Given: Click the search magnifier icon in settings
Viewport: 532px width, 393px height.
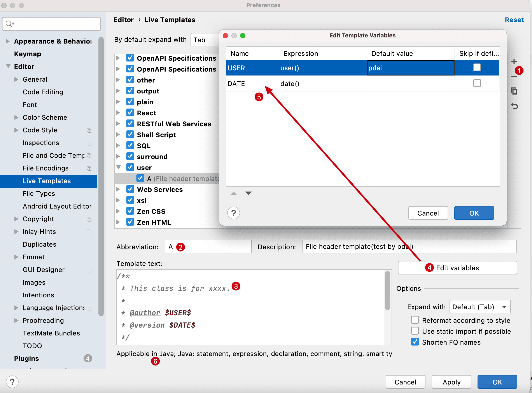Looking at the screenshot, I should (9, 24).
